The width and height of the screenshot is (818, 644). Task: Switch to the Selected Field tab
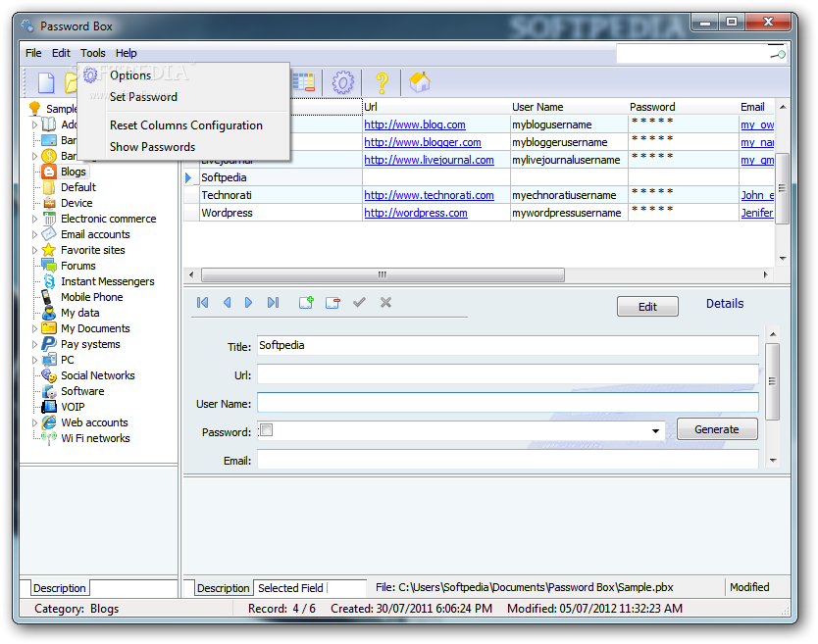pyautogui.click(x=290, y=588)
